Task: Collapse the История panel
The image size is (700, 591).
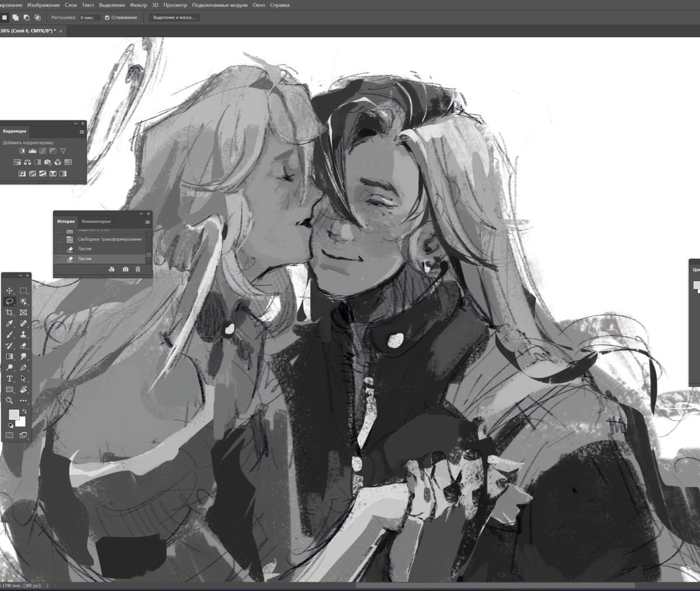Action: 142,214
